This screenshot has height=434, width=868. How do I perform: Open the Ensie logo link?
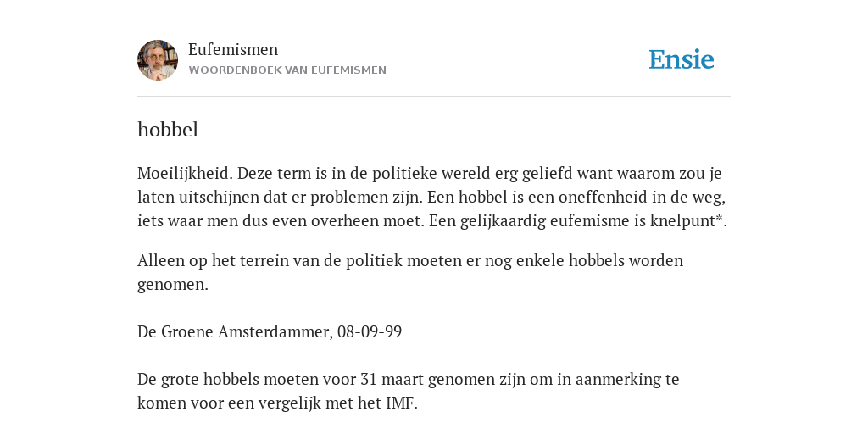[682, 59]
